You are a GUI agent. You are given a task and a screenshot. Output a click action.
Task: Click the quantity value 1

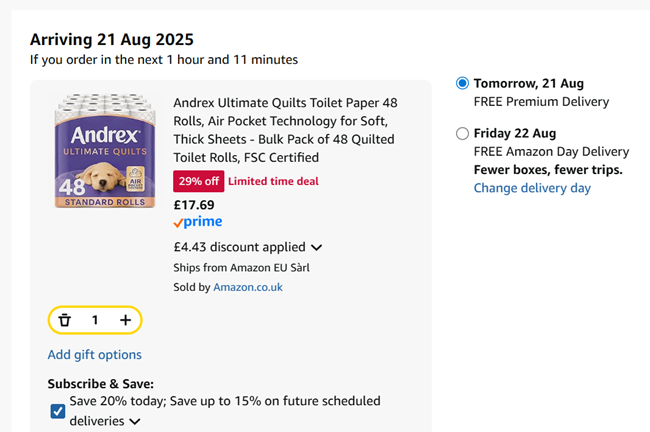[95, 320]
